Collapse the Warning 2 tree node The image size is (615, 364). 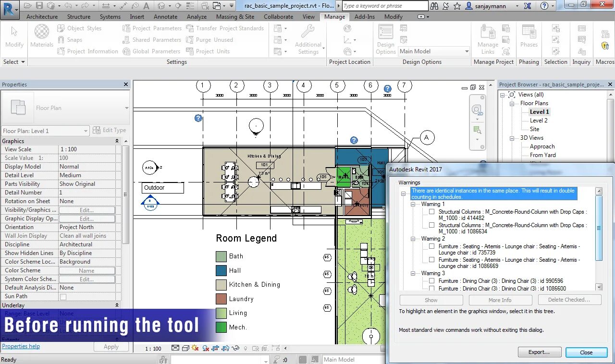tap(413, 239)
